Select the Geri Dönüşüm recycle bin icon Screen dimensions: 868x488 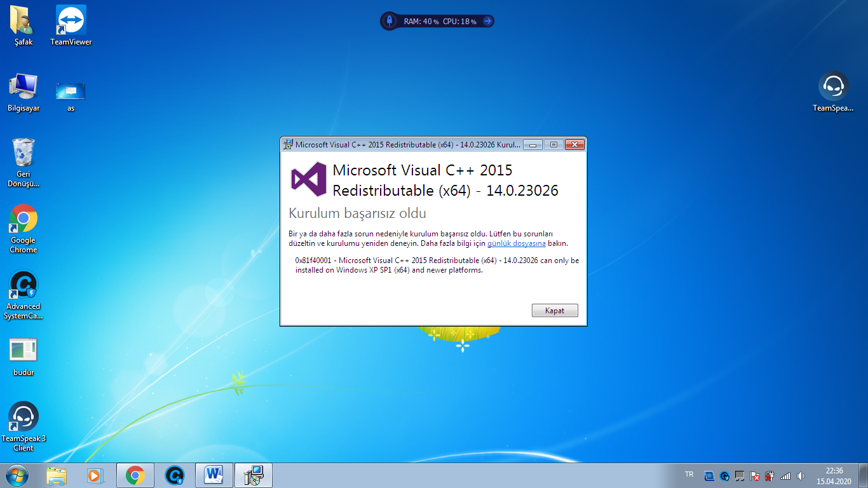tap(24, 163)
